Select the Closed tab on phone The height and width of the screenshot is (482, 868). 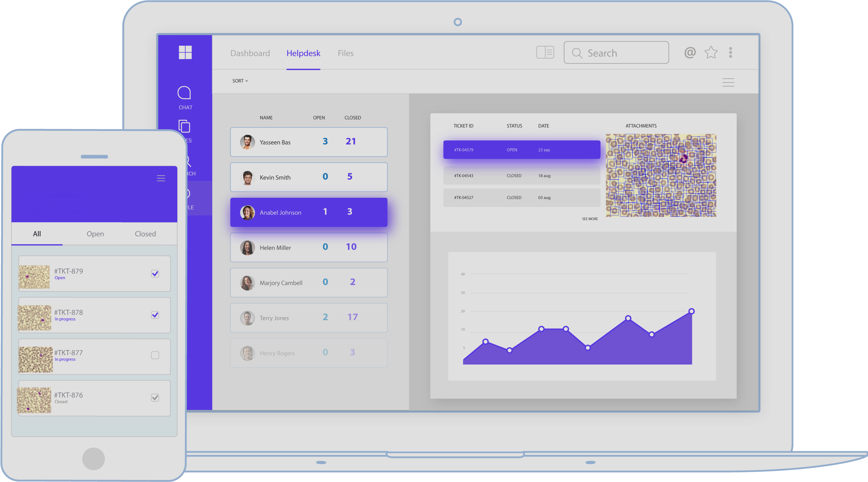pos(145,234)
